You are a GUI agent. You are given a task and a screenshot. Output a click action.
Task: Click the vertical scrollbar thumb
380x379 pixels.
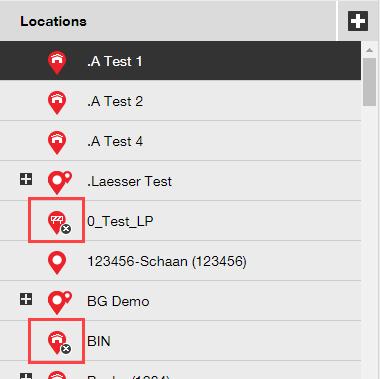pos(369,82)
